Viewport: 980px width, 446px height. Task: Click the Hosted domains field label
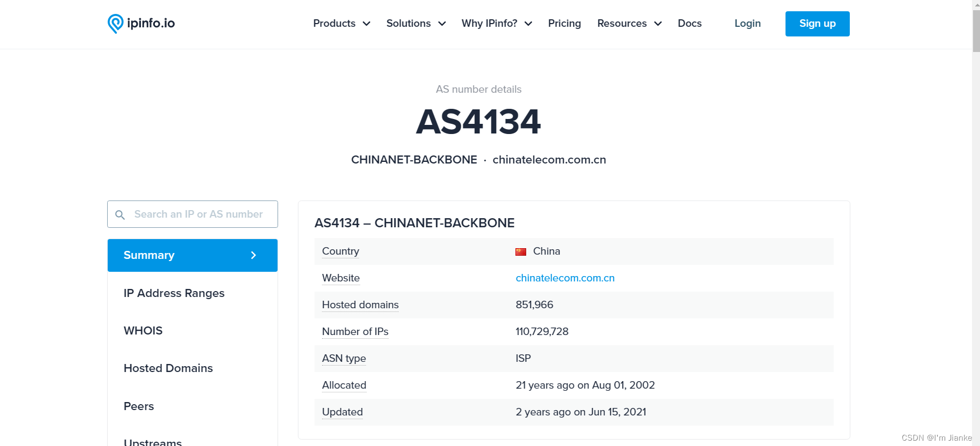(x=360, y=305)
